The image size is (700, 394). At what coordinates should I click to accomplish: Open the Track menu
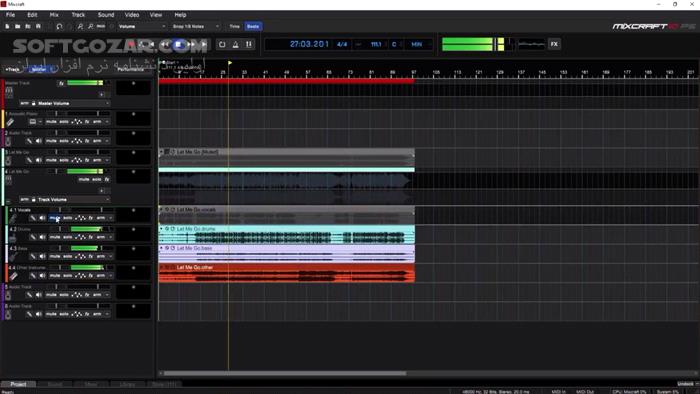point(78,15)
